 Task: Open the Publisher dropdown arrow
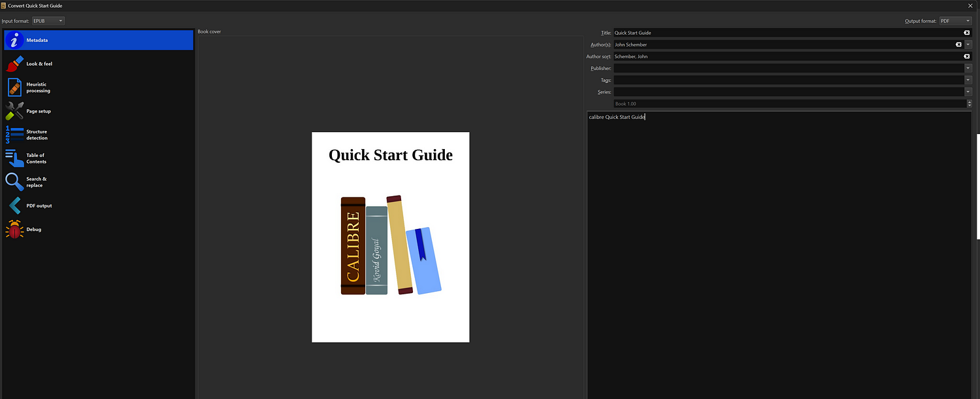pyautogui.click(x=968, y=68)
